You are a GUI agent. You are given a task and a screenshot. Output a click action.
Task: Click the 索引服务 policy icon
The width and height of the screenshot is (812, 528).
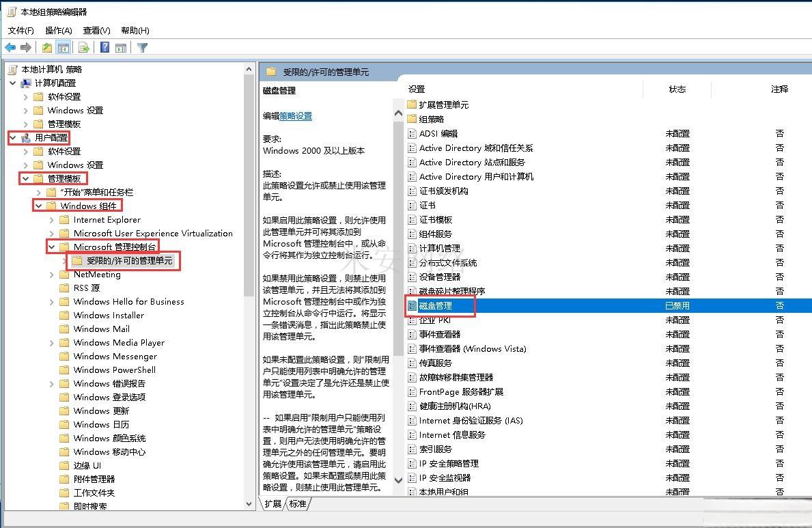click(412, 449)
